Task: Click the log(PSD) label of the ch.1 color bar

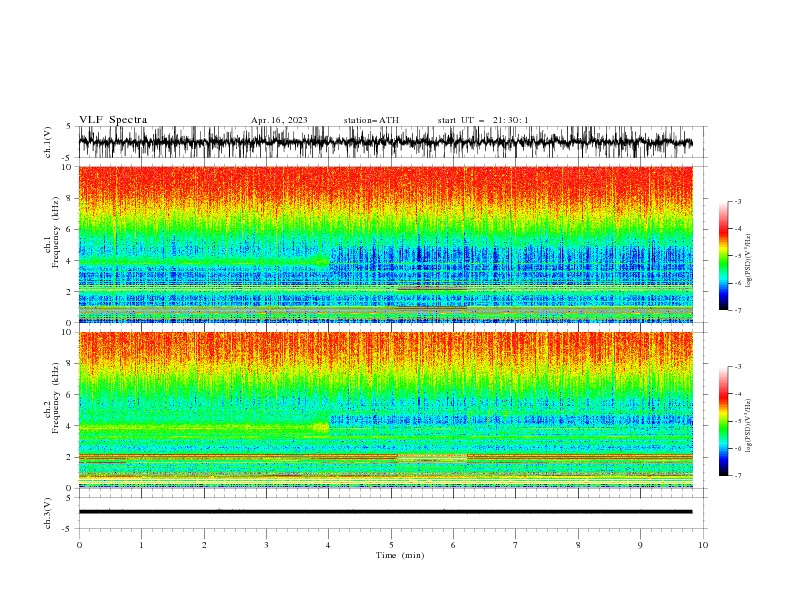Action: click(748, 261)
